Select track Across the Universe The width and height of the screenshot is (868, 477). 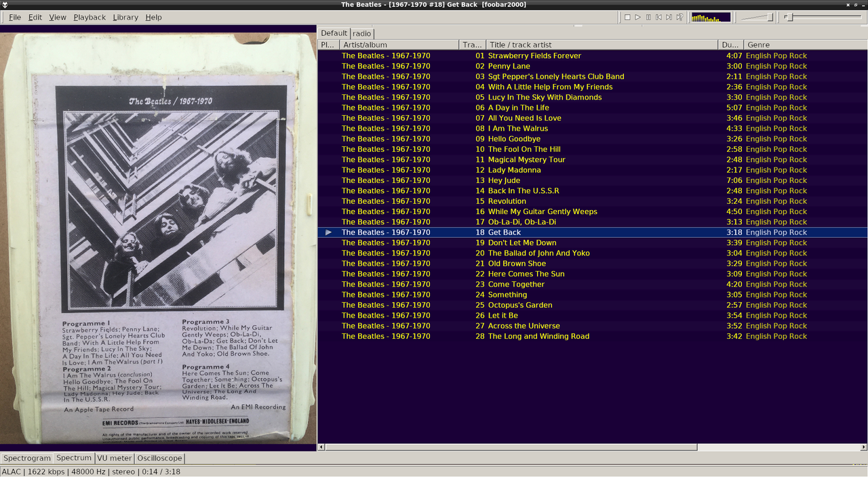tap(593, 326)
